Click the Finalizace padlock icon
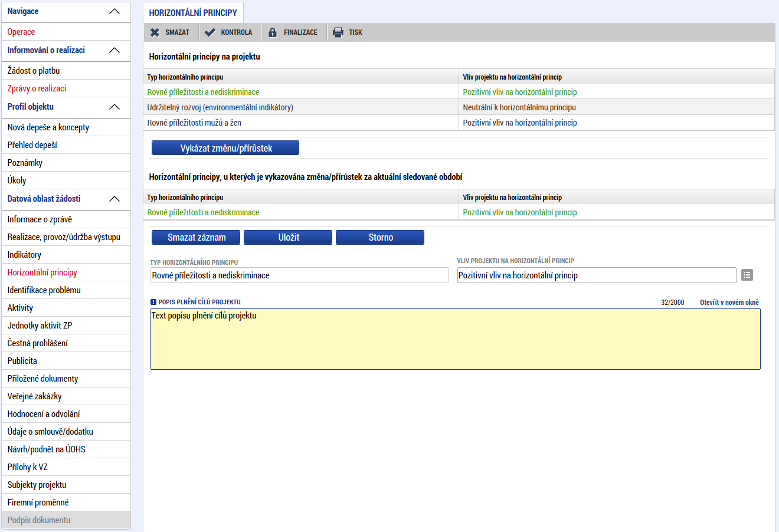Image resolution: width=779 pixels, height=532 pixels. (272, 32)
